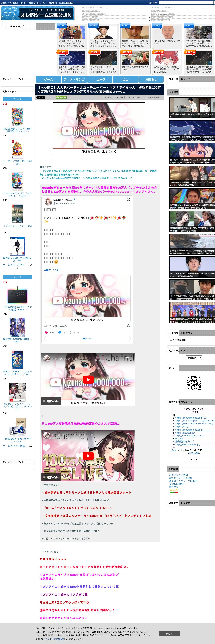Click the https://newser.cc/ ranking link

185,433
